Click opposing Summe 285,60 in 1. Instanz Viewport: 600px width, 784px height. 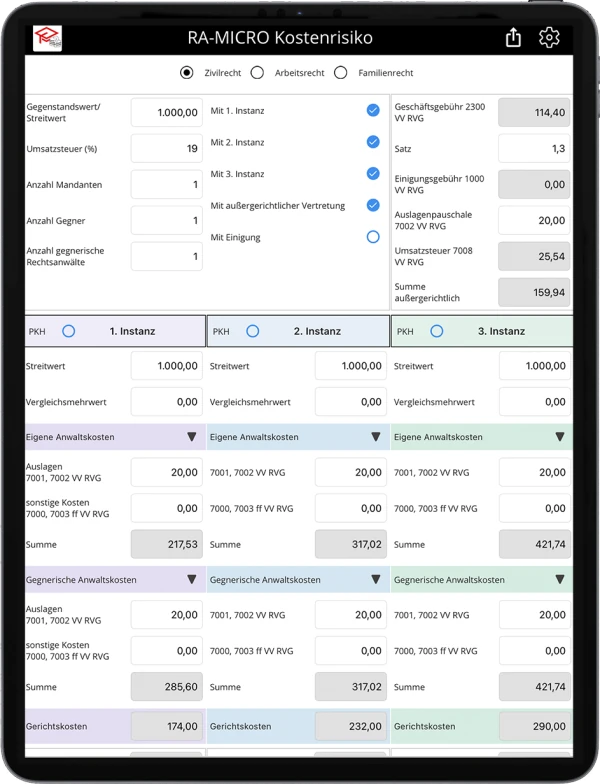point(167,687)
